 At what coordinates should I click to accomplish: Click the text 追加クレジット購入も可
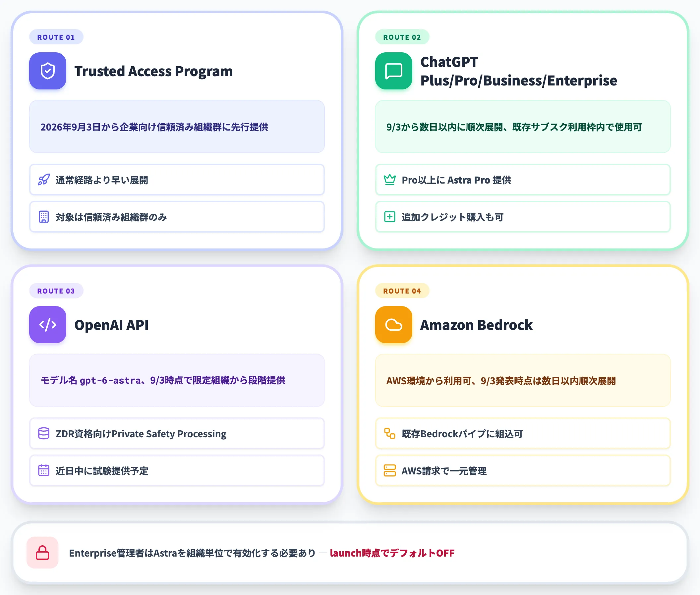(453, 217)
